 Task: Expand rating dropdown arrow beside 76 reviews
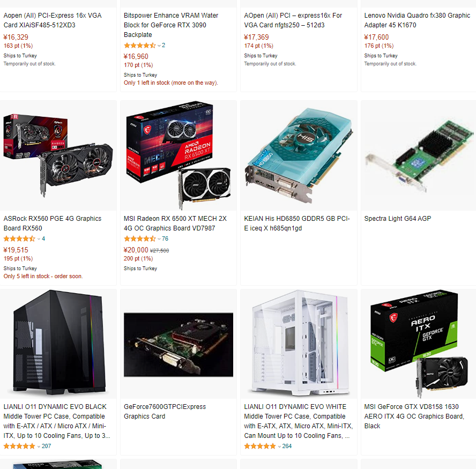pyautogui.click(x=159, y=239)
